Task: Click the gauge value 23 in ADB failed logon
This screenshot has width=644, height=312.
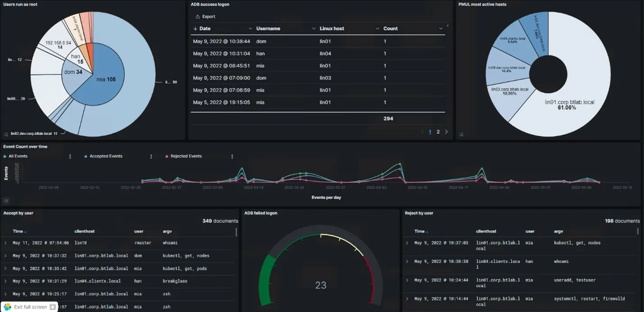Action: (x=320, y=285)
